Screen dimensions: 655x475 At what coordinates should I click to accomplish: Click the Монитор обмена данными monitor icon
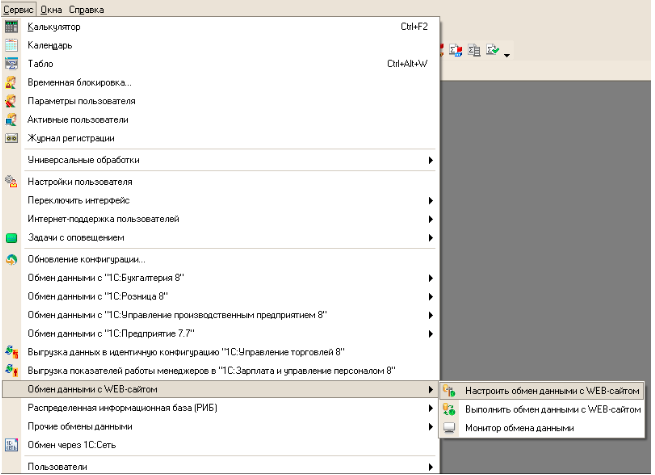pos(449,428)
